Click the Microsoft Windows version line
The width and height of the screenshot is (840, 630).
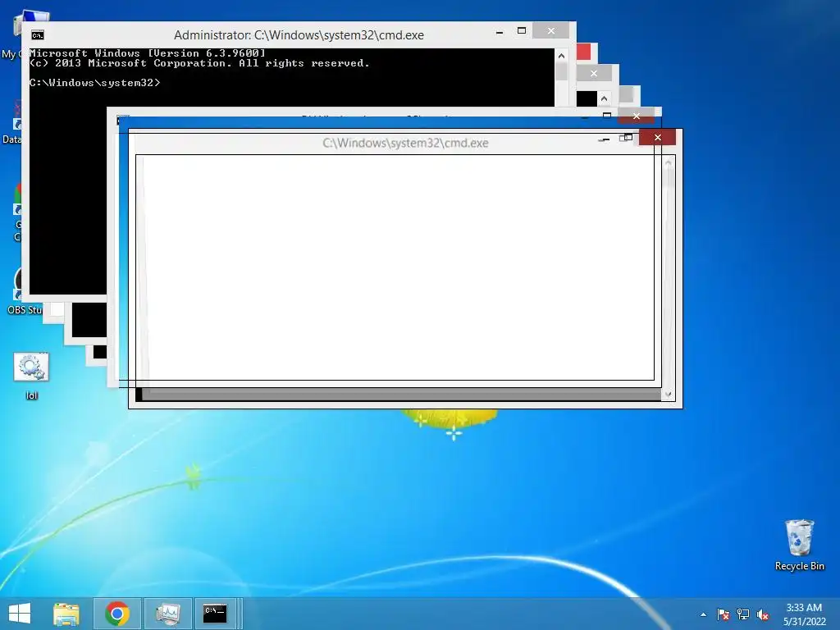pos(148,53)
